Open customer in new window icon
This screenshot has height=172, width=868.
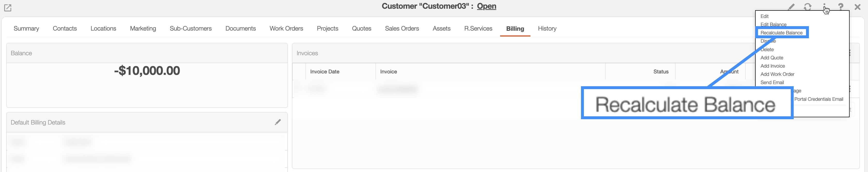tap(8, 8)
